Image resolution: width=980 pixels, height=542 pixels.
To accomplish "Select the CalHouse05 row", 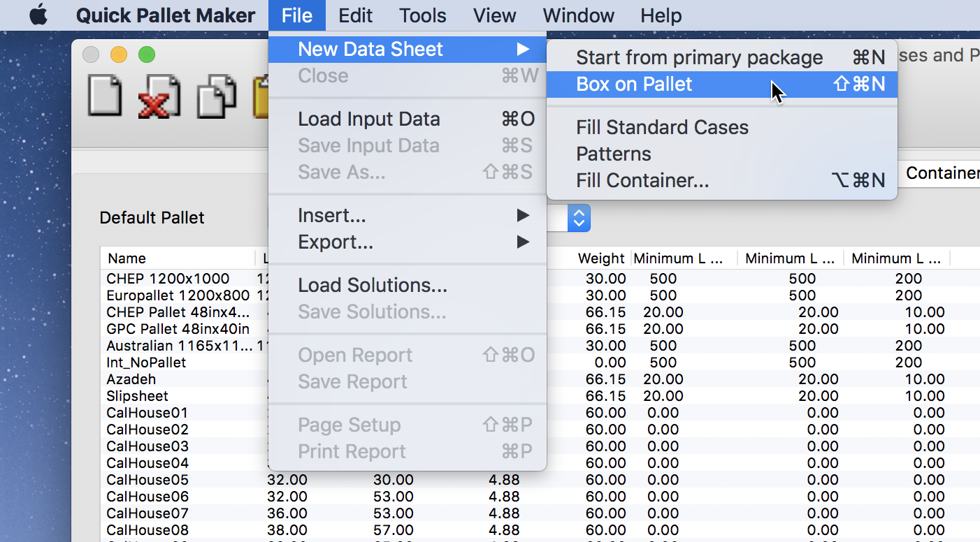I will [540, 479].
